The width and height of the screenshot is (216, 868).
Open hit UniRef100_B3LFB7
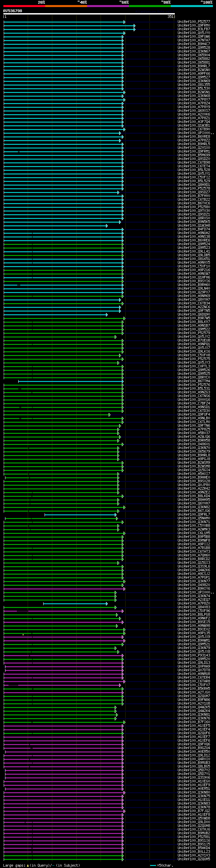[x=194, y=29]
